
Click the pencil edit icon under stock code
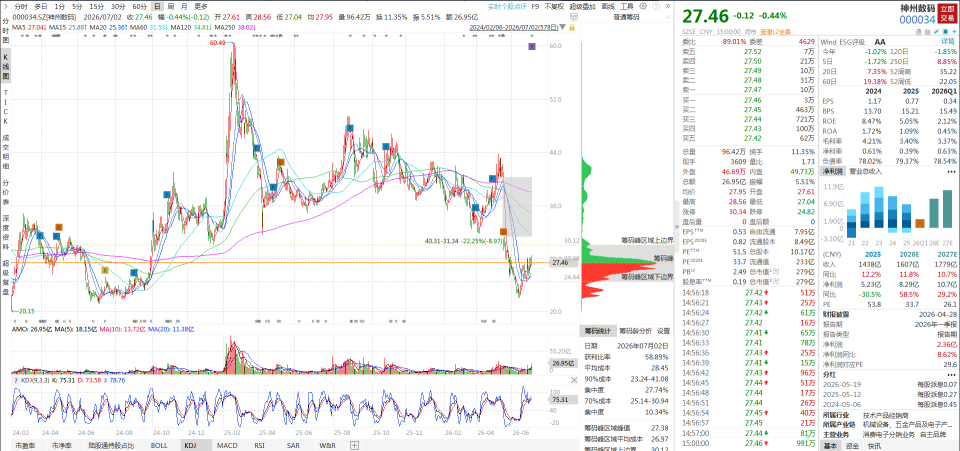937,31
